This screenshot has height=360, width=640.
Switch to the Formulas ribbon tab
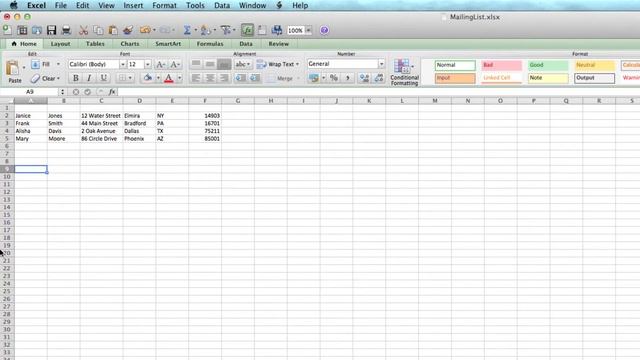tap(210, 44)
